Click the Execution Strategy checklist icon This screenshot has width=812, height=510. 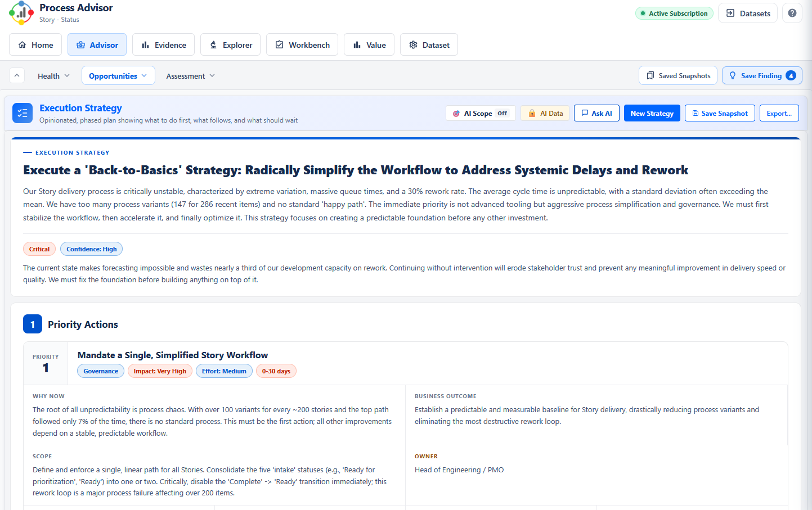pos(23,113)
